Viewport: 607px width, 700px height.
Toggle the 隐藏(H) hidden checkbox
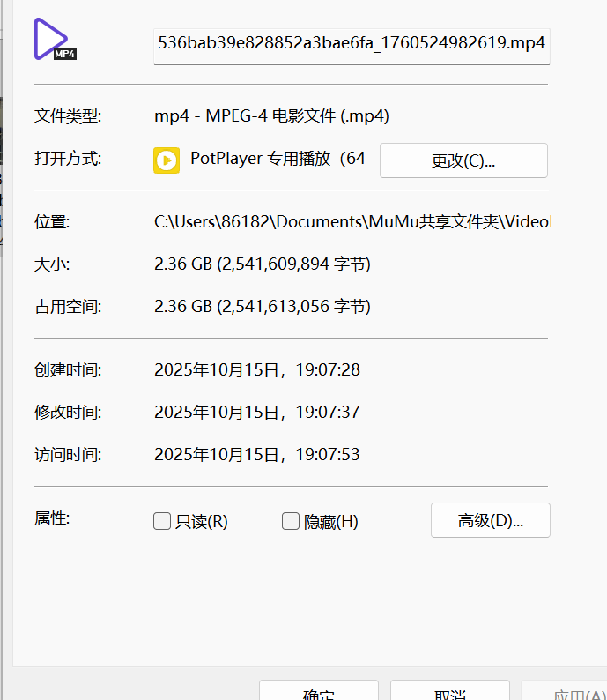pos(291,521)
